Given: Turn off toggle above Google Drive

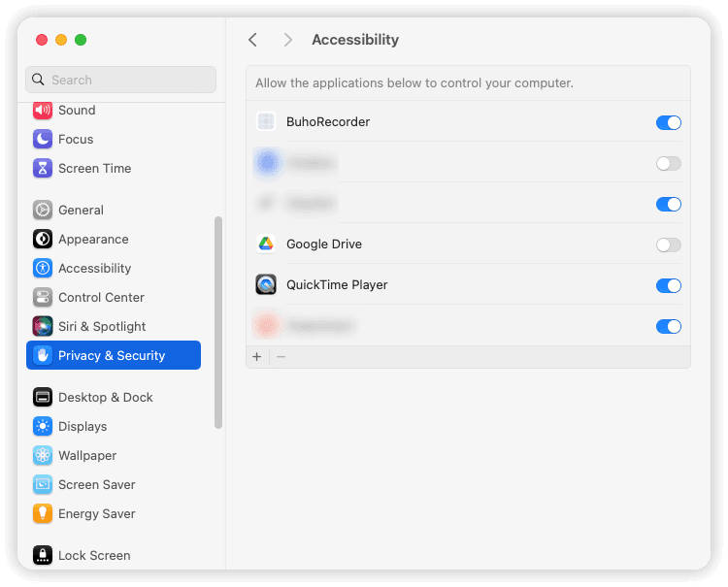Looking at the screenshot, I should [x=669, y=204].
